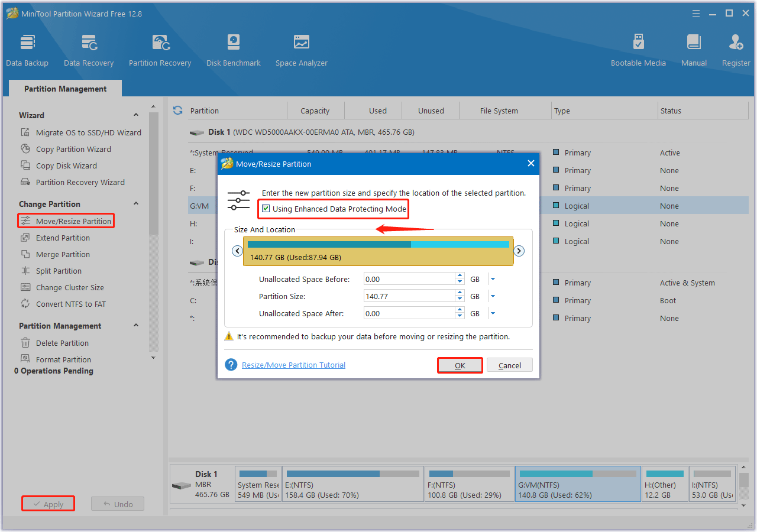Open the Register option
757x532 pixels.
736,50
